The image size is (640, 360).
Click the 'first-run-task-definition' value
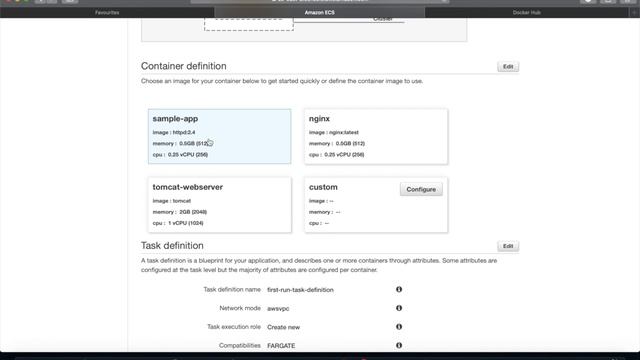(x=300, y=290)
